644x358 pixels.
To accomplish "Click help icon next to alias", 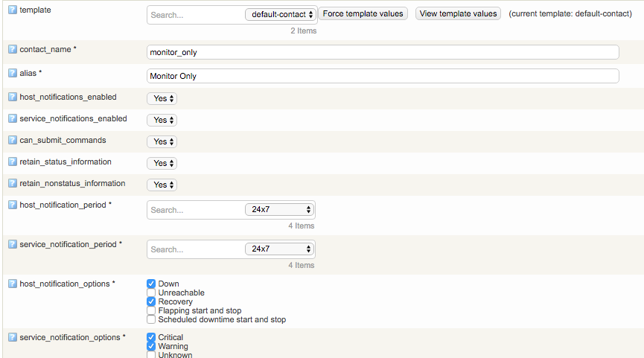I will [x=13, y=73].
